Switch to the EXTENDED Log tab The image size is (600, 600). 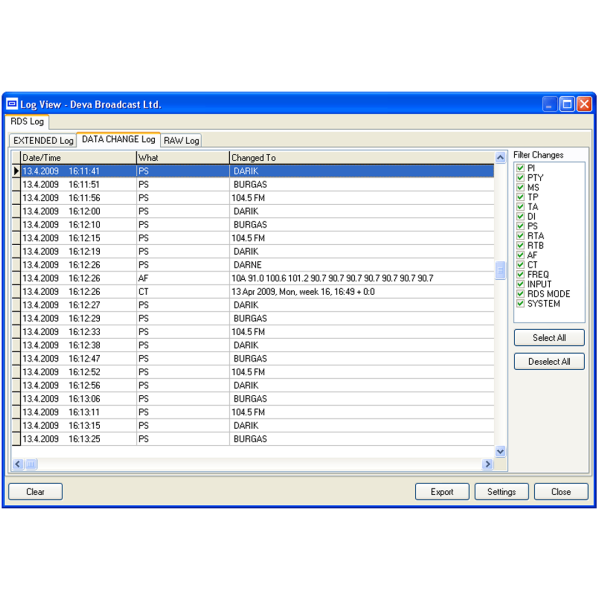click(x=43, y=140)
